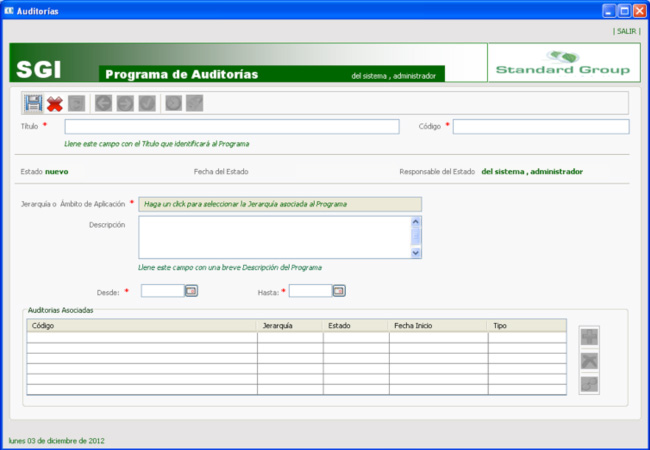Click the Save floppy disk icon

[33, 103]
